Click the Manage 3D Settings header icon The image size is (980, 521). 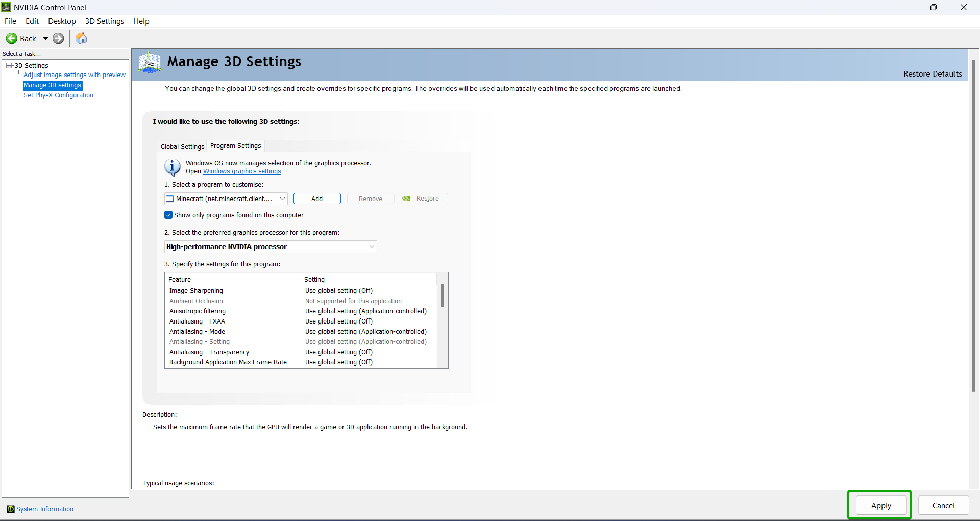(150, 62)
